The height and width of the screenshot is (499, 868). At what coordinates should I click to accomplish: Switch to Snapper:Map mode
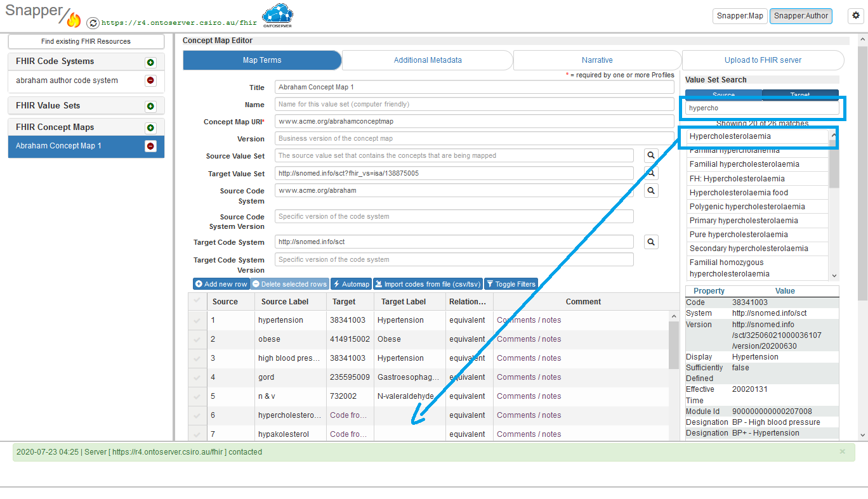740,16
